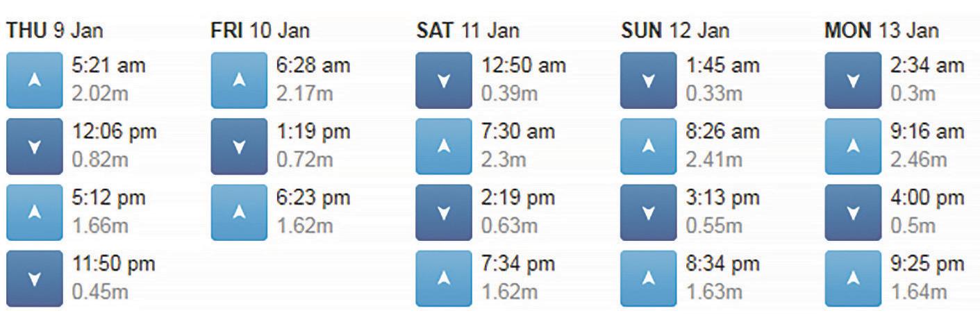The image size is (980, 329).
Task: Click the 2.46m tide height text
Action: click(918, 160)
